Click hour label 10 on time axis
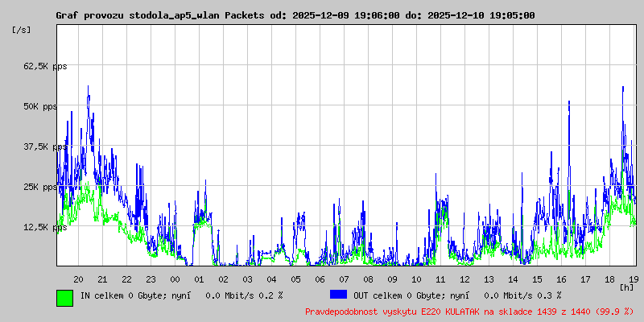The image size is (644, 322). (x=416, y=279)
